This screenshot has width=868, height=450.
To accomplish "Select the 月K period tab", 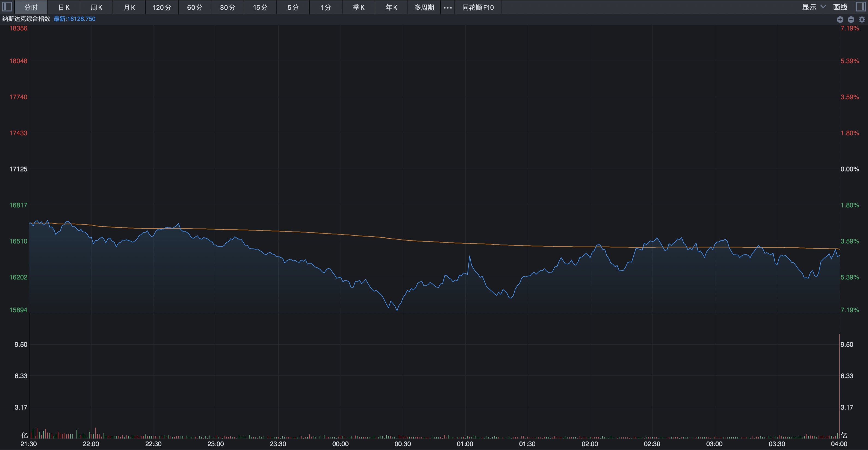I will 129,7.
